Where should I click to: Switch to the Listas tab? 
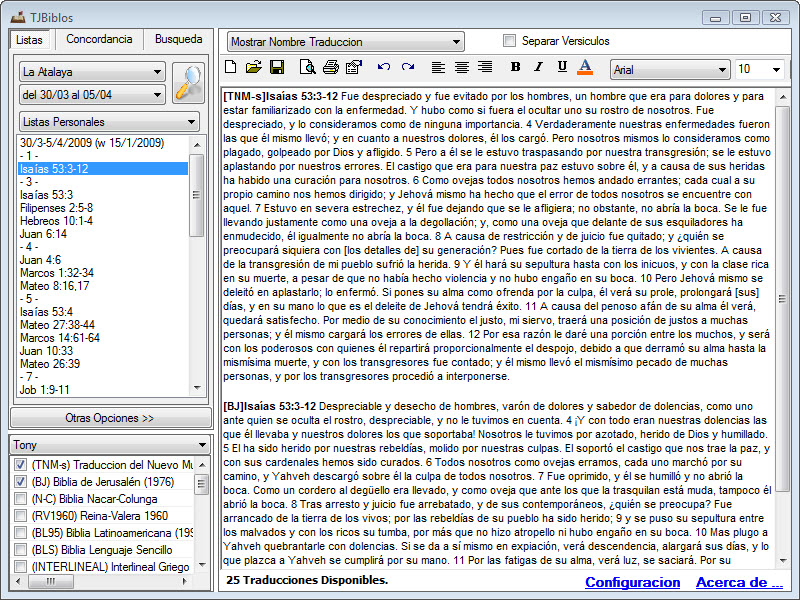coord(30,39)
